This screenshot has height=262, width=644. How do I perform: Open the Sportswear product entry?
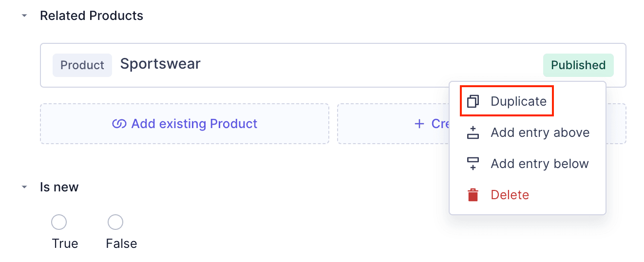point(160,64)
